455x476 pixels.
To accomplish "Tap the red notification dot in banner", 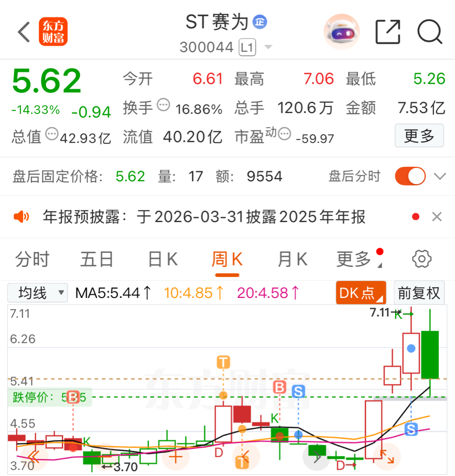I will [x=416, y=217].
